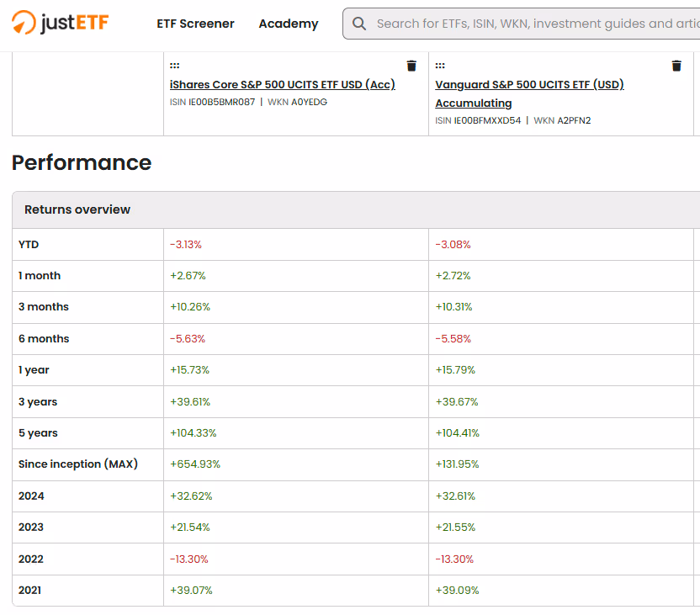Image resolution: width=700 pixels, height=615 pixels.
Task: Click Since inception (MAX) row label
Action: pos(78,464)
